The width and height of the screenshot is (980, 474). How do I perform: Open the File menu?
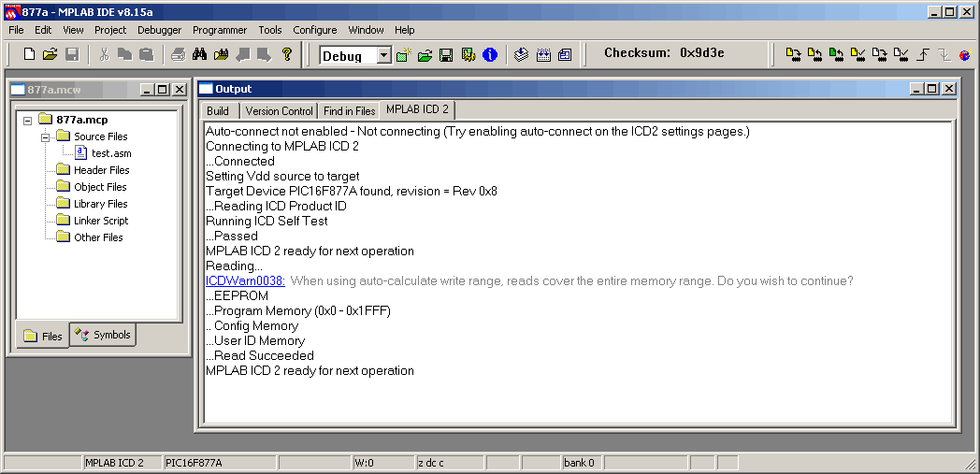point(16,30)
